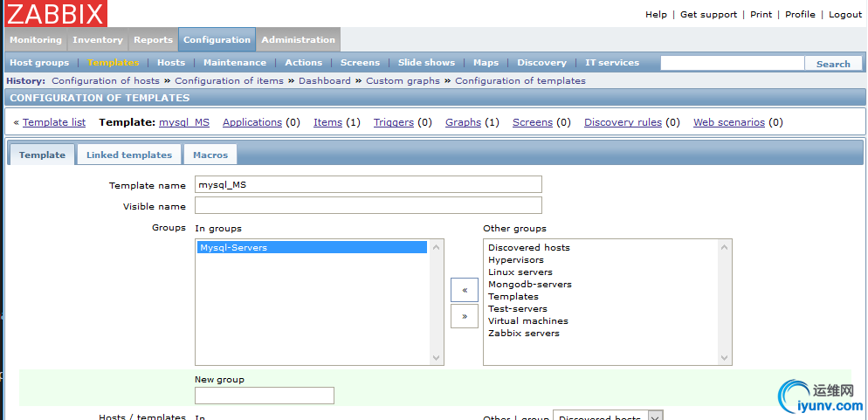
Task: Open Web scenarios link
Action: pyautogui.click(x=729, y=122)
